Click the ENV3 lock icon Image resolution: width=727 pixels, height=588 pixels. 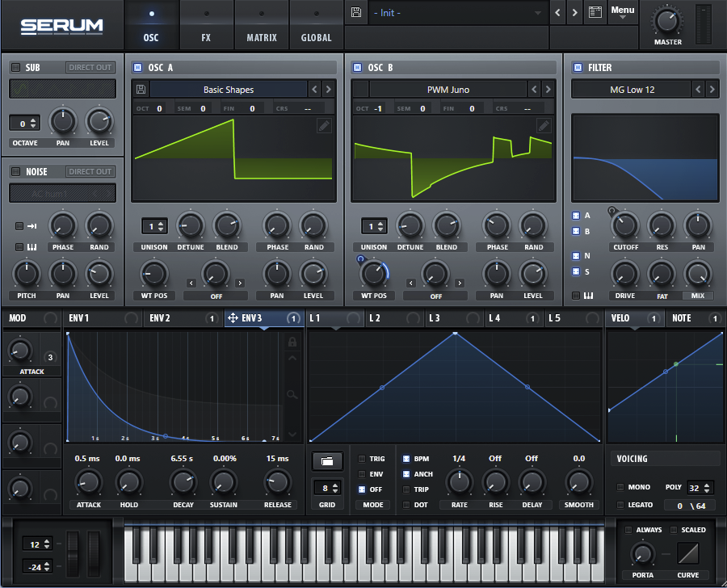pos(292,342)
